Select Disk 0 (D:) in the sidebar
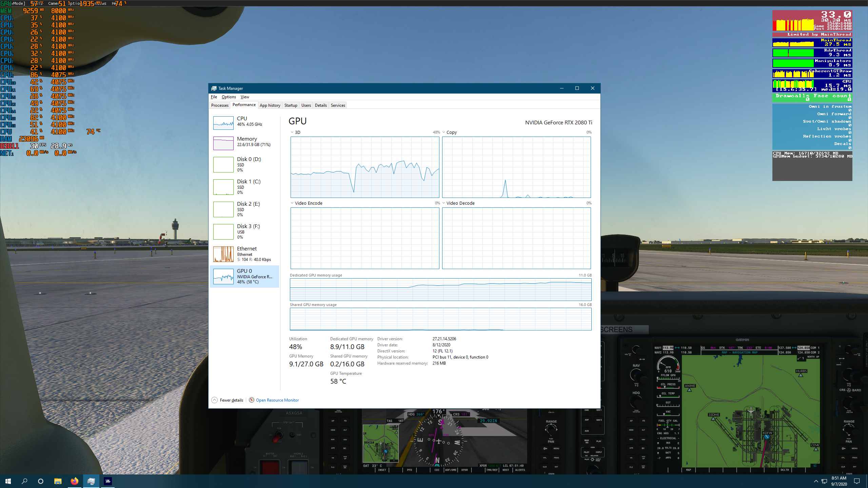Image resolution: width=868 pixels, height=488 pixels. click(244, 164)
